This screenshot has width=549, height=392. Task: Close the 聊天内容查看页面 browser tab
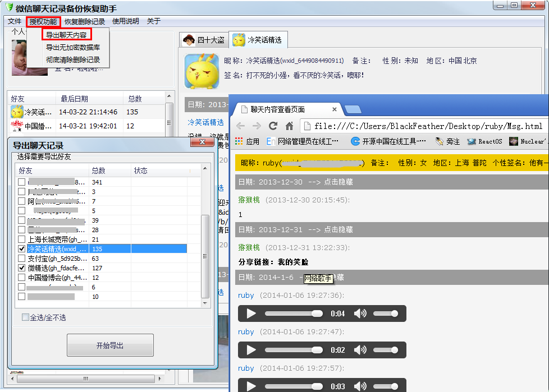coord(334,109)
